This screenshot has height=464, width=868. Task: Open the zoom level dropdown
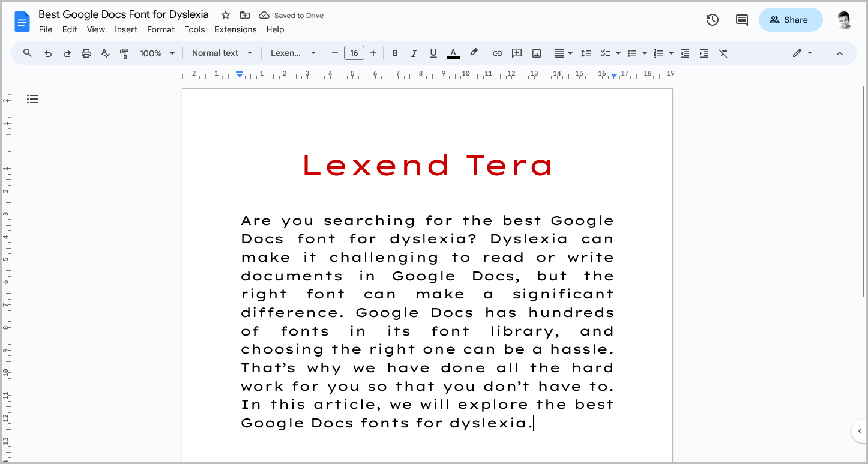[x=157, y=53]
